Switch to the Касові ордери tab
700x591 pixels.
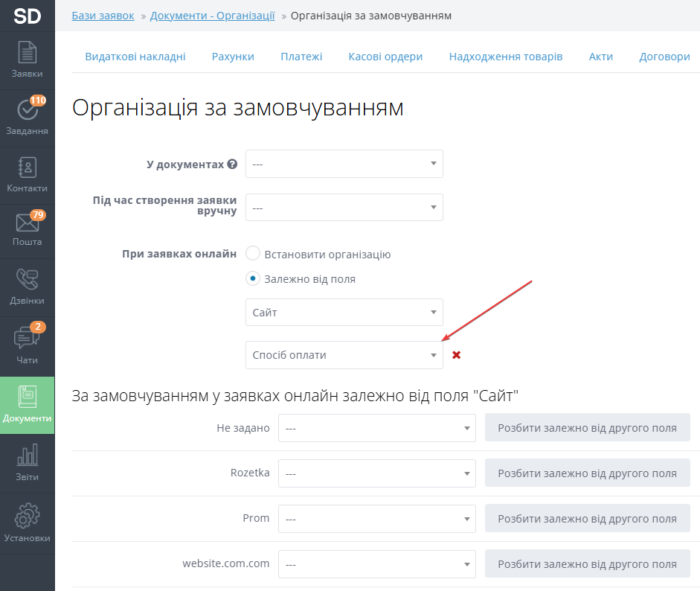coord(385,57)
